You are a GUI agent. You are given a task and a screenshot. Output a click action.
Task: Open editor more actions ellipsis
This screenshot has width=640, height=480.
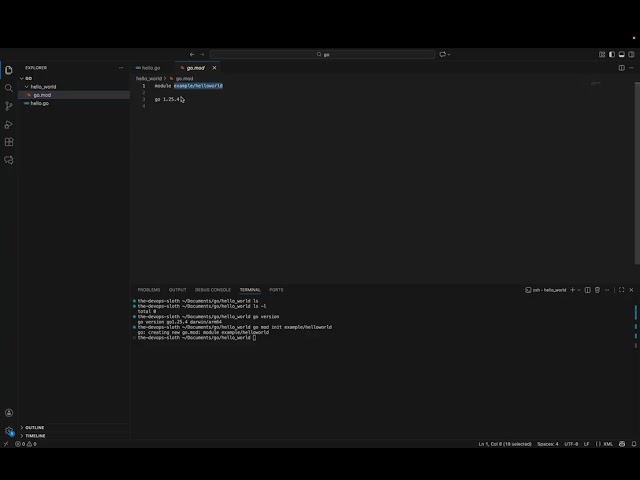(x=631, y=68)
